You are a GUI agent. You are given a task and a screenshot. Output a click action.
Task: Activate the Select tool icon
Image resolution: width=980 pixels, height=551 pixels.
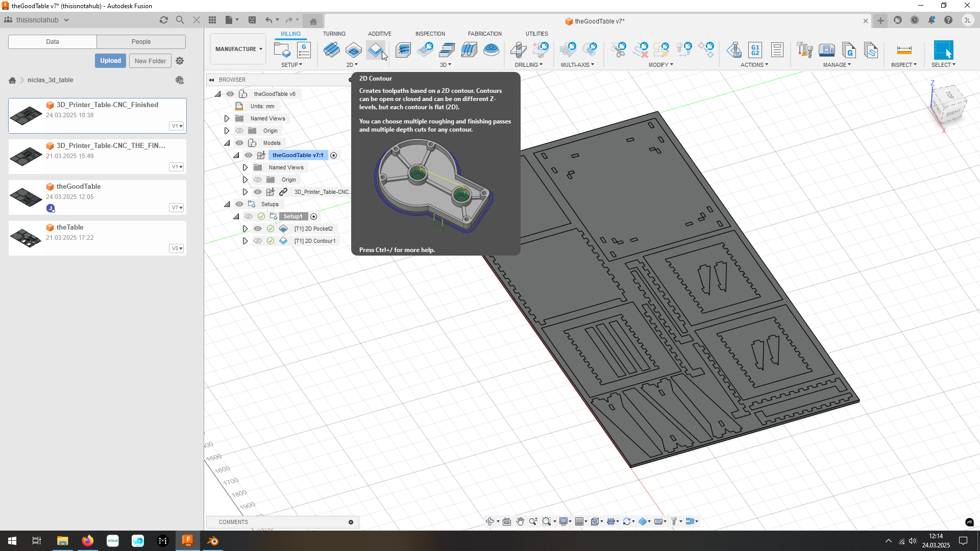click(x=943, y=50)
